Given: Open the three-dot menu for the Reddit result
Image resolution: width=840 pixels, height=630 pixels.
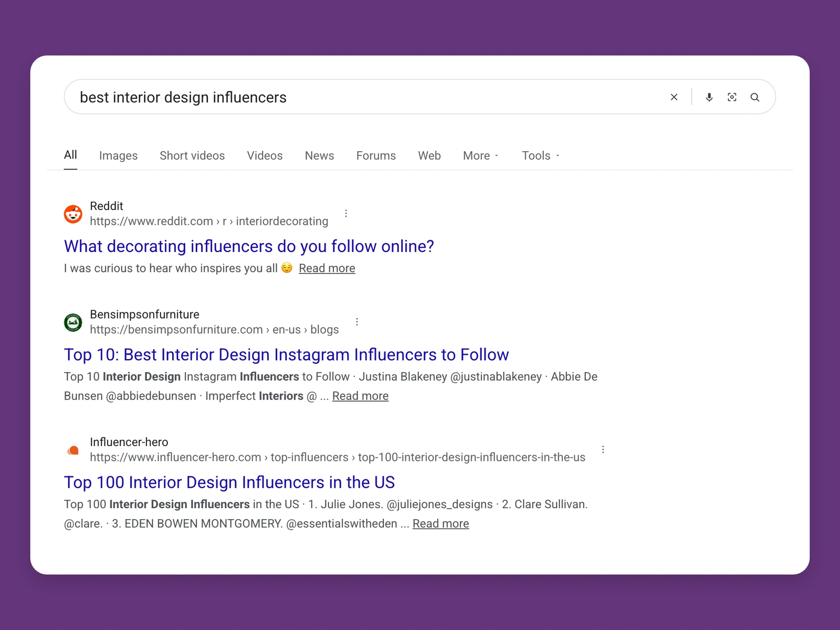Looking at the screenshot, I should point(346,213).
